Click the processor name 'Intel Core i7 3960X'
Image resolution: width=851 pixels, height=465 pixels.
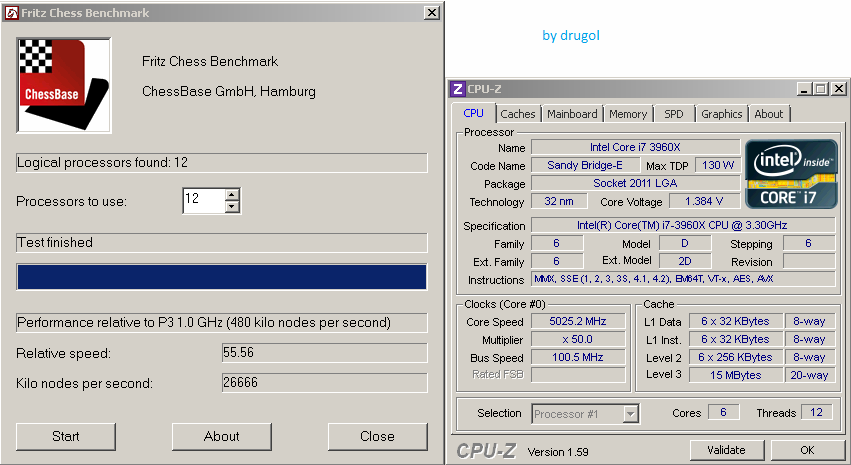click(635, 147)
